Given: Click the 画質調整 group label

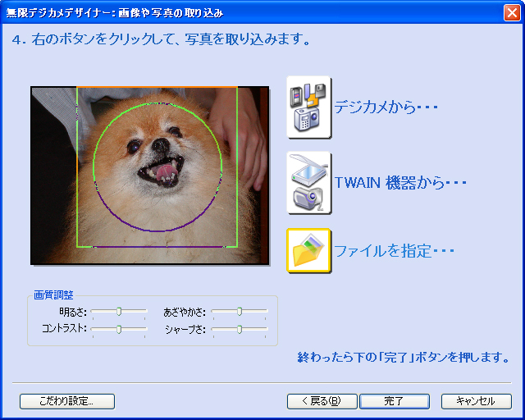Looking at the screenshot, I should 53,294.
